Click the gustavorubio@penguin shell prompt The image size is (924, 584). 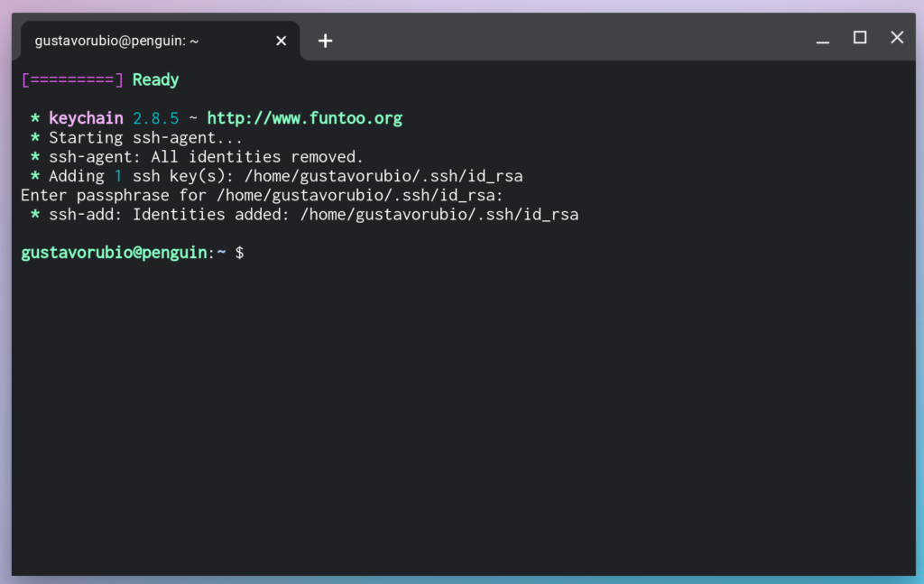click(x=133, y=253)
